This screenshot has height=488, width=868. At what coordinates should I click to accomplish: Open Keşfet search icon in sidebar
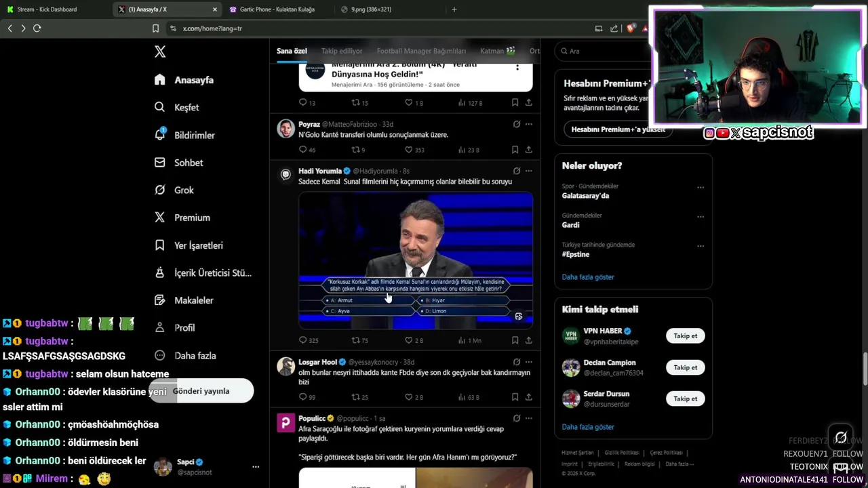160,107
